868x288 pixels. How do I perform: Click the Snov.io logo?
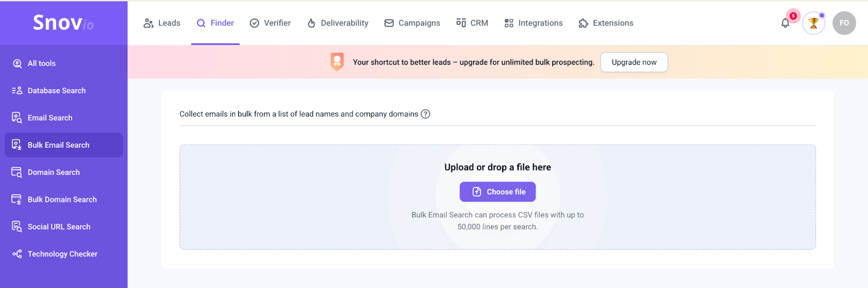point(63,23)
